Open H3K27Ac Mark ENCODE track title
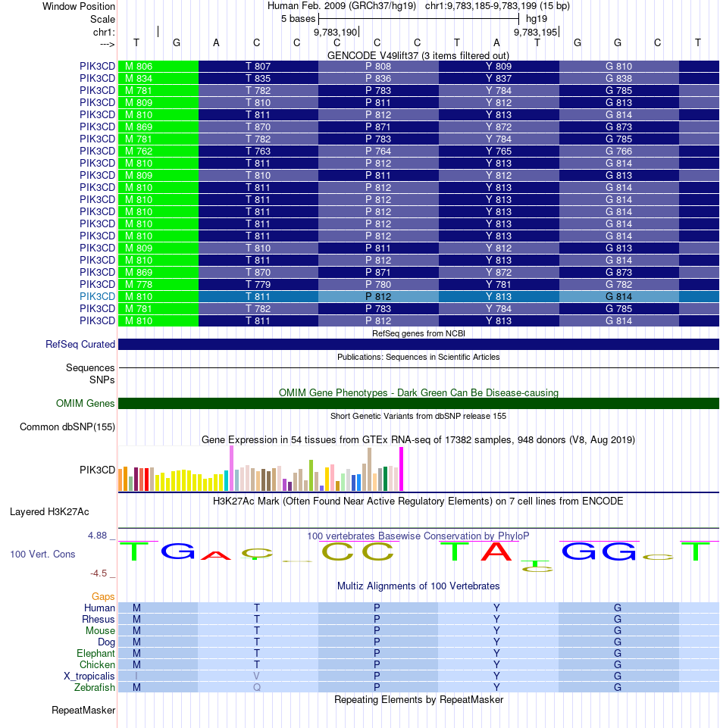Viewport: 720px width, 728px height. [x=418, y=501]
